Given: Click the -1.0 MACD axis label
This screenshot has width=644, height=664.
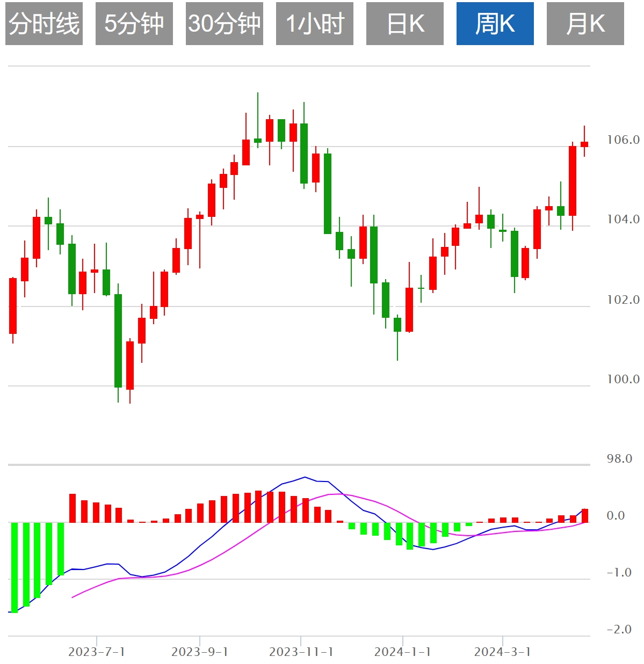Looking at the screenshot, I should pos(619,573).
